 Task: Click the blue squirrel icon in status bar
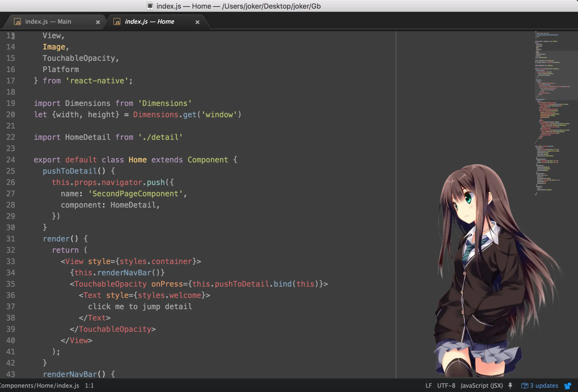[x=568, y=386]
